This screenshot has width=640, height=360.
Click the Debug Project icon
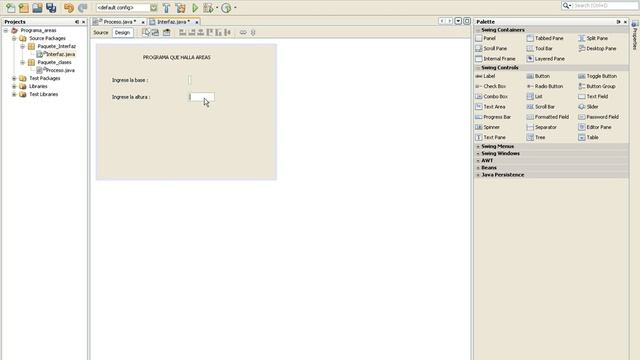(209, 7)
